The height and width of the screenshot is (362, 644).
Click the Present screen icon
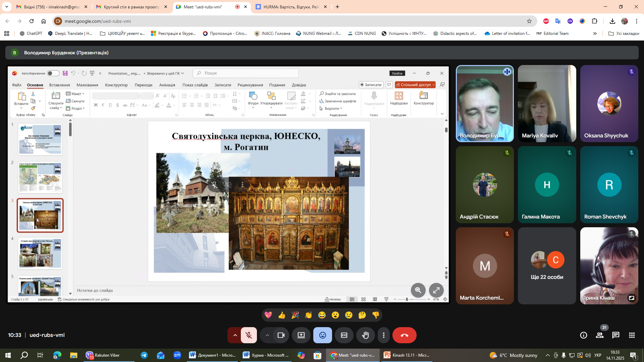click(301, 335)
